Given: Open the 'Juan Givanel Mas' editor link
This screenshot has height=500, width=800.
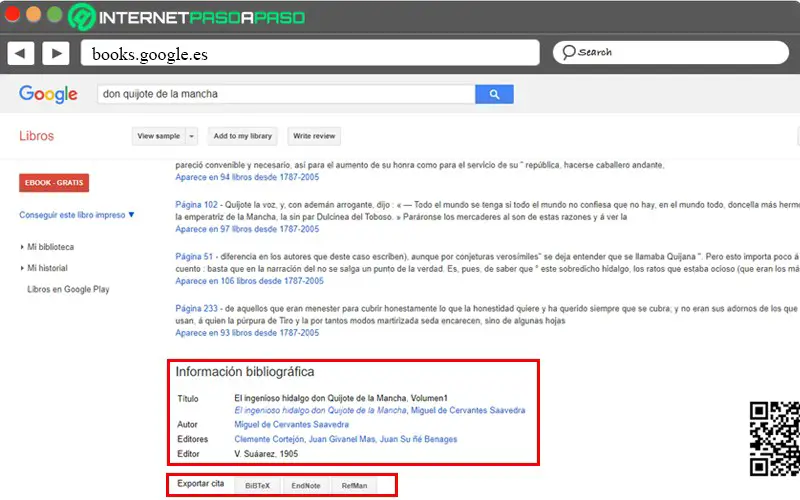Looking at the screenshot, I should pos(342,439).
